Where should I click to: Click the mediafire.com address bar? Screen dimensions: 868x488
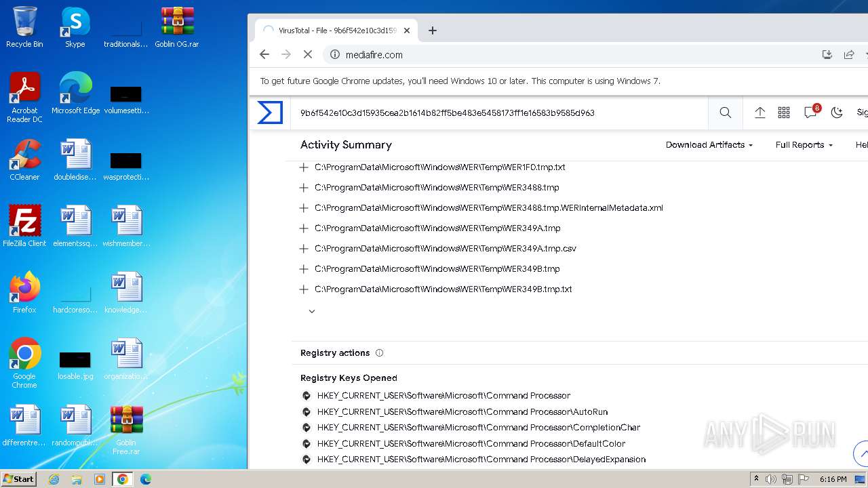click(x=570, y=54)
